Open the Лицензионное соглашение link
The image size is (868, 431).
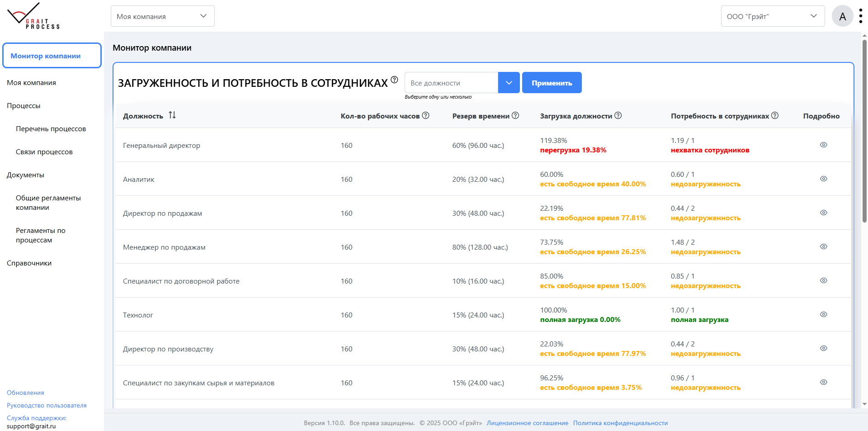point(527,423)
